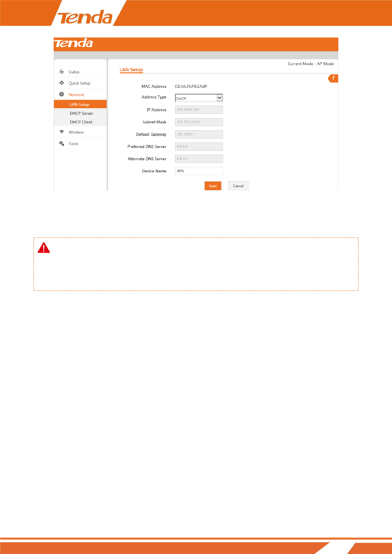392x554 pixels.
Task: Click the Tools gears icon
Action: [x=62, y=143]
